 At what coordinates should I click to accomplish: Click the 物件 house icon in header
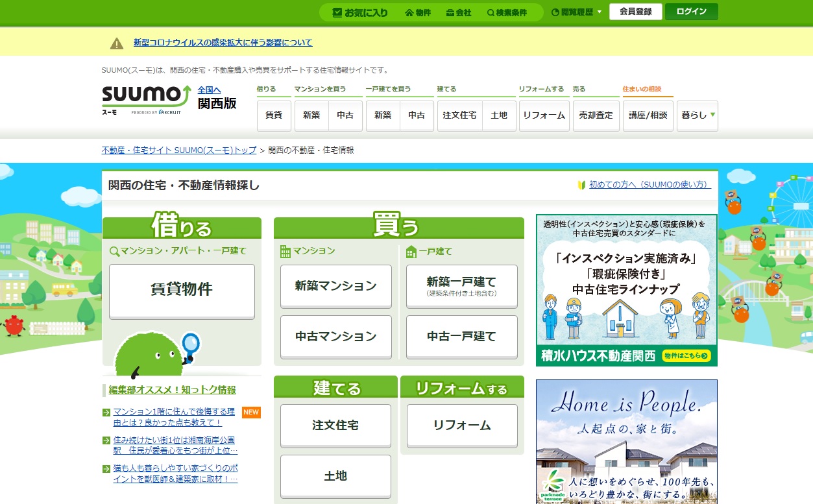pyautogui.click(x=409, y=12)
